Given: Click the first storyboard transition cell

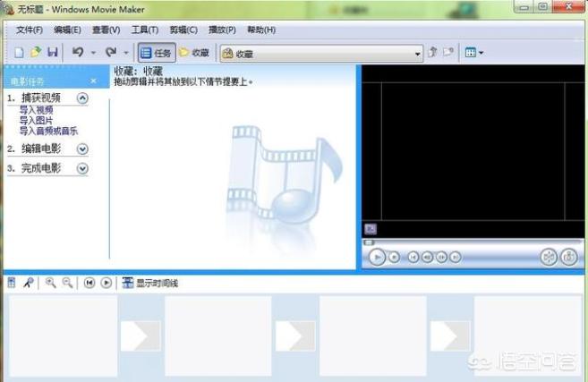Looking at the screenshot, I should (x=141, y=335).
